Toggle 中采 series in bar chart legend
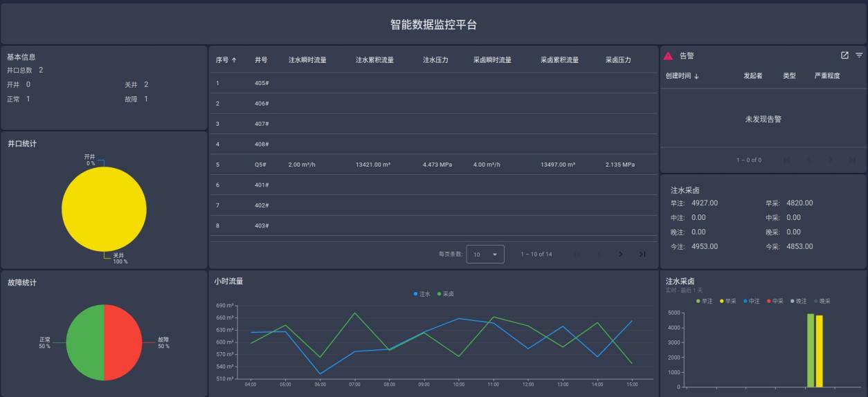The image size is (868, 397). point(775,301)
